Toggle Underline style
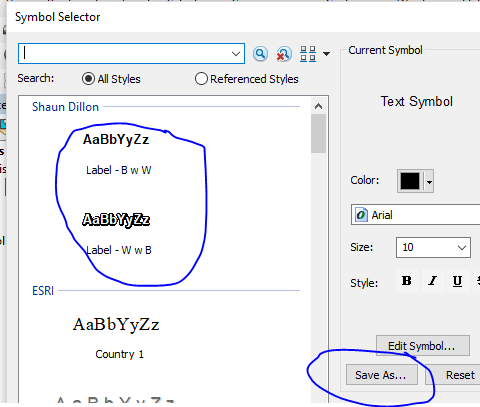The height and width of the screenshot is (407, 480). point(458,281)
